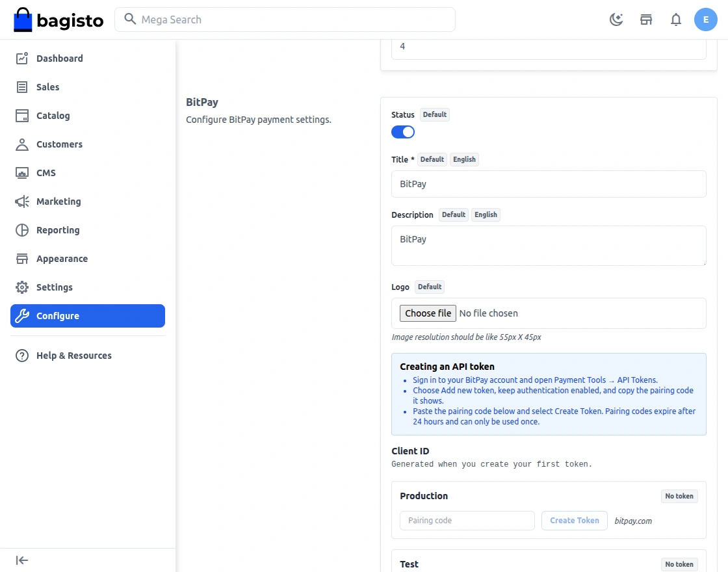728x572 pixels.
Task: Click the Mega Search magnifier icon
Action: (130, 19)
